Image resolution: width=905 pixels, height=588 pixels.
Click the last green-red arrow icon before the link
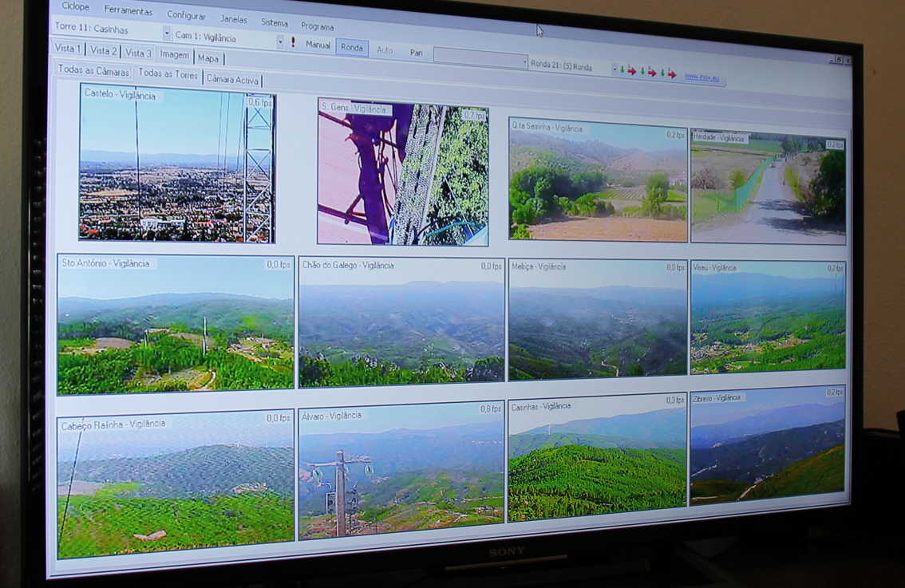tap(668, 74)
